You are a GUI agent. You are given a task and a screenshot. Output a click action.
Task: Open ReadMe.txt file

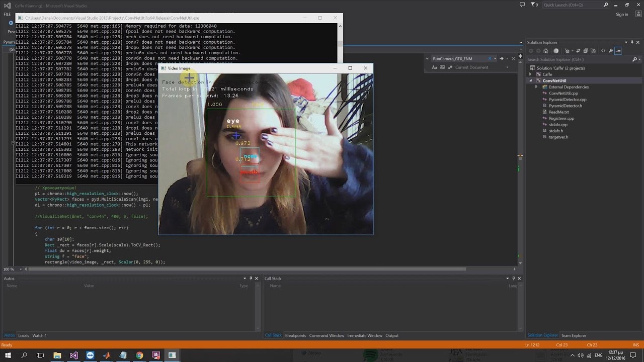tap(558, 112)
